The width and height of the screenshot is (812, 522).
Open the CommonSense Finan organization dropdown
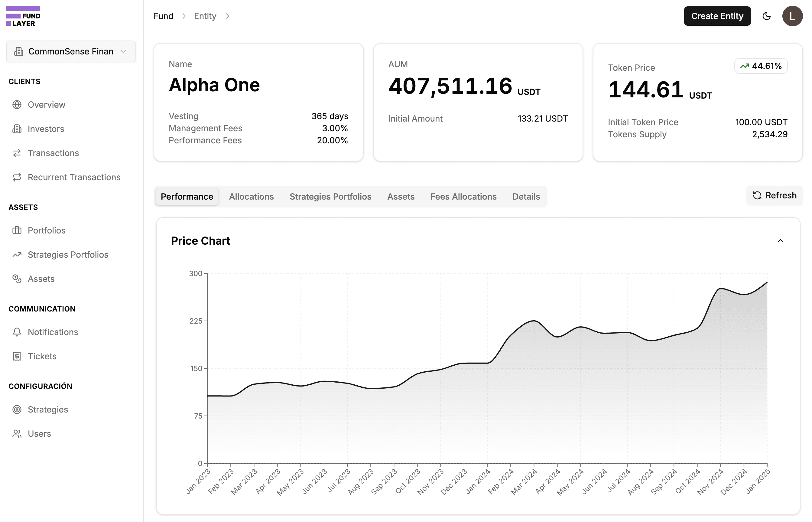click(71, 51)
